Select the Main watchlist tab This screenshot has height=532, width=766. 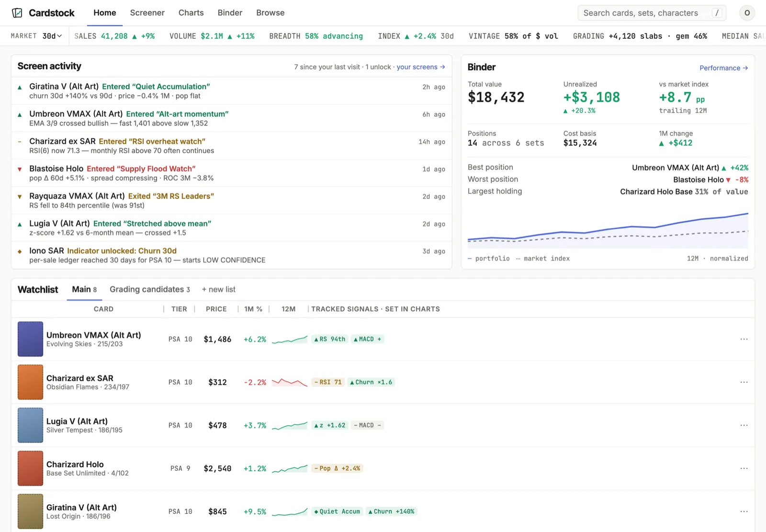(84, 289)
